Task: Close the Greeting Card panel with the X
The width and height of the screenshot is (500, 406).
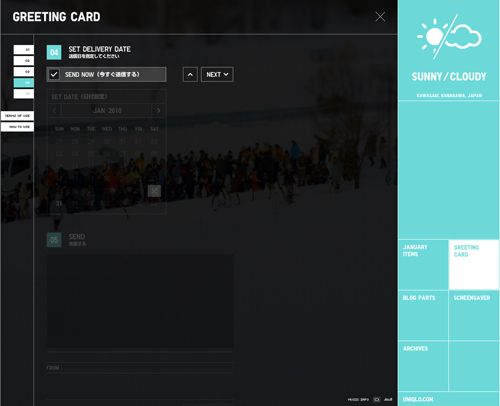Action: click(x=380, y=16)
